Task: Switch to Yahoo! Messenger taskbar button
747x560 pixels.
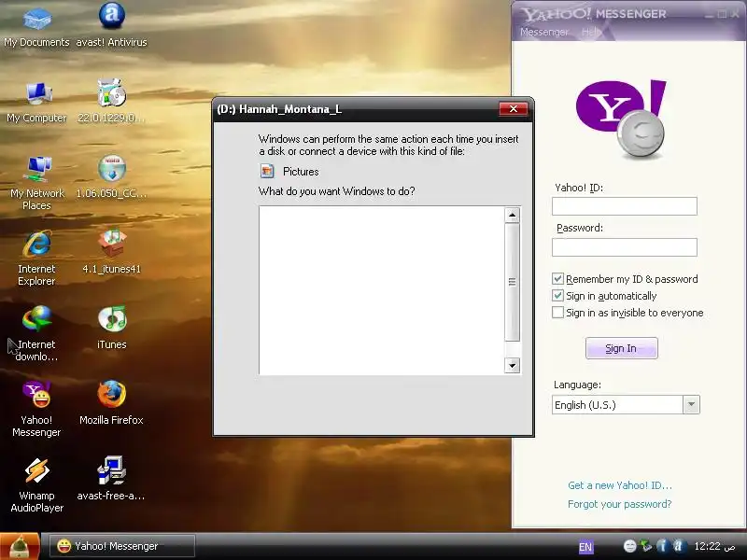Action: (x=122, y=546)
